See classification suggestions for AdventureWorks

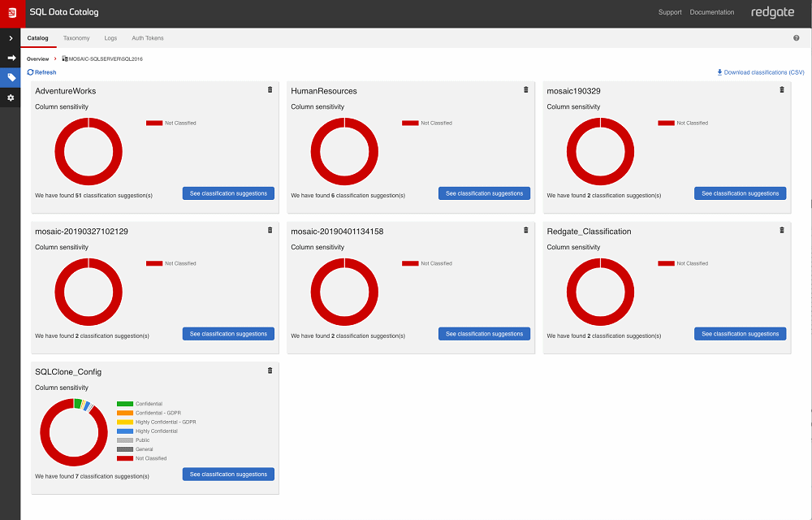pos(228,193)
